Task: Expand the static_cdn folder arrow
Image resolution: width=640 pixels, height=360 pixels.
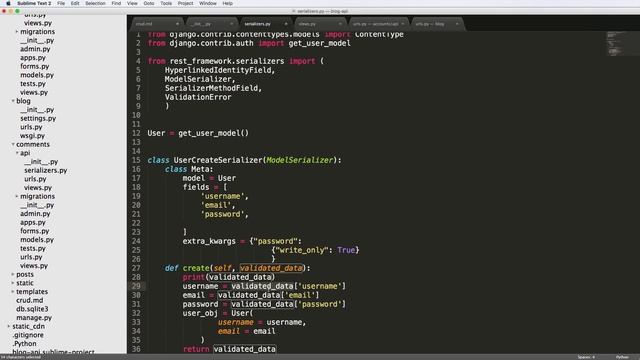Action: tap(9, 326)
